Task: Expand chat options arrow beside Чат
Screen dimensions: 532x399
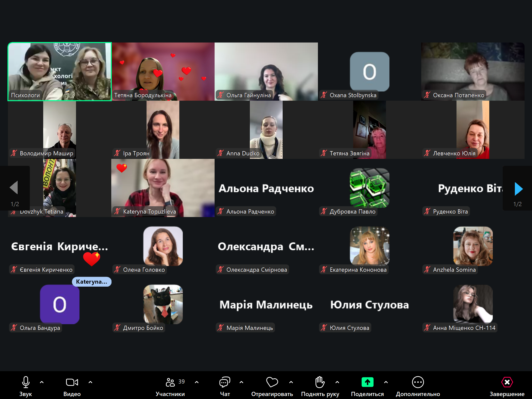Action: click(x=241, y=382)
